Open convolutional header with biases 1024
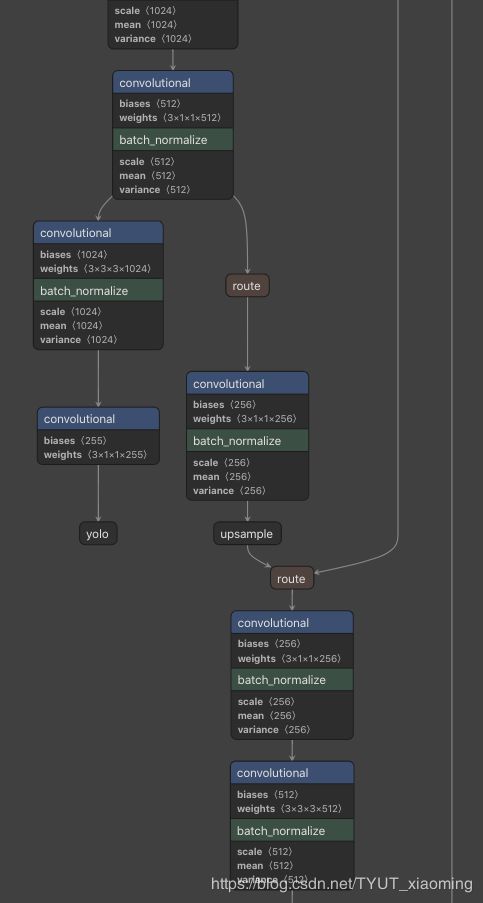Viewport: 483px width, 903px height. tap(98, 233)
